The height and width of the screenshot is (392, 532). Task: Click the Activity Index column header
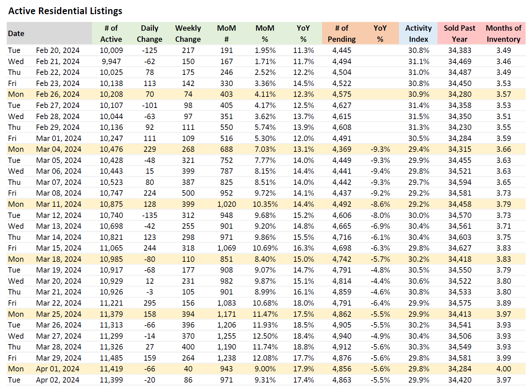[x=418, y=33]
